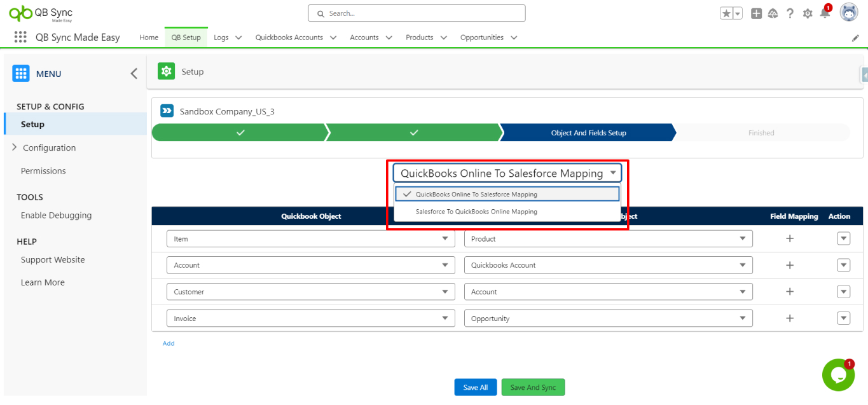Open the App Launcher grid icon

[x=20, y=37]
